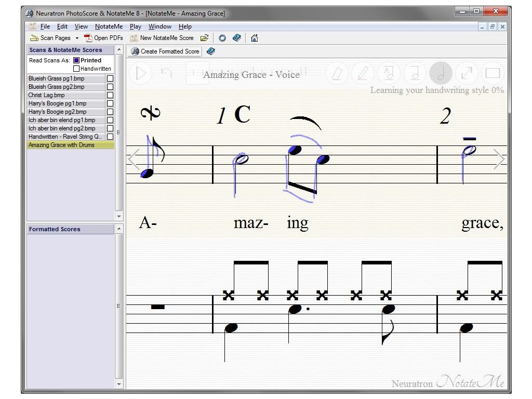Close the inner NotateMe document window
The image size is (532, 399).
click(502, 26)
